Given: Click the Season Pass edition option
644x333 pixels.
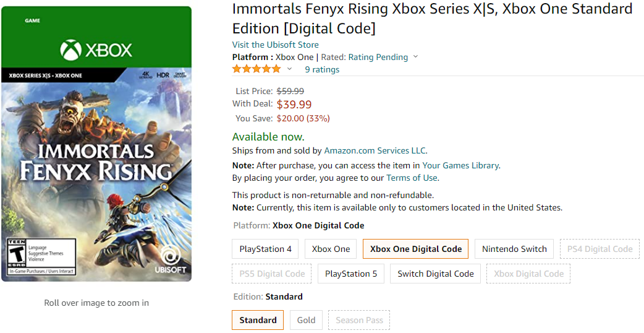Looking at the screenshot, I should tap(359, 320).
